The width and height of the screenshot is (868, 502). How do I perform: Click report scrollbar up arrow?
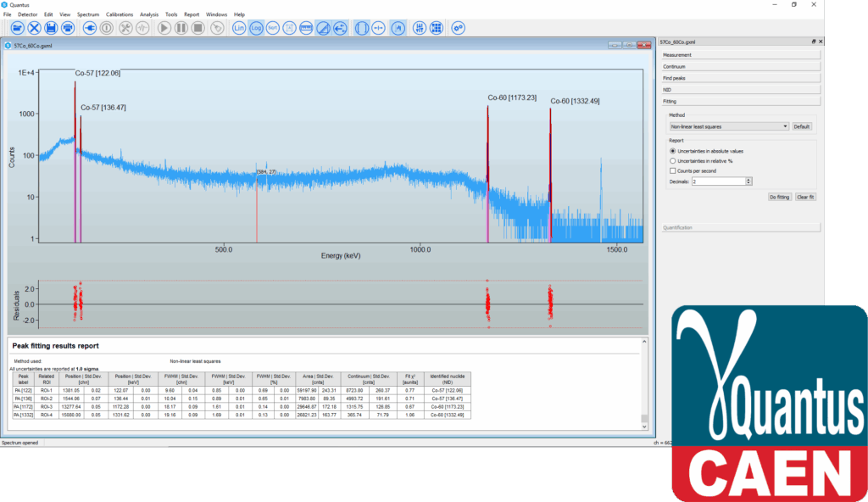point(644,342)
